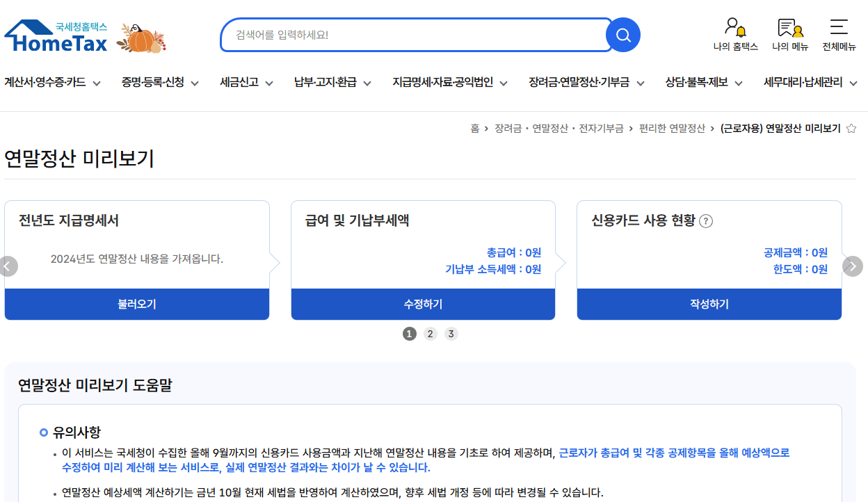Image resolution: width=868 pixels, height=502 pixels.
Task: Open 상담·불복·제보 menu
Action: point(703,83)
